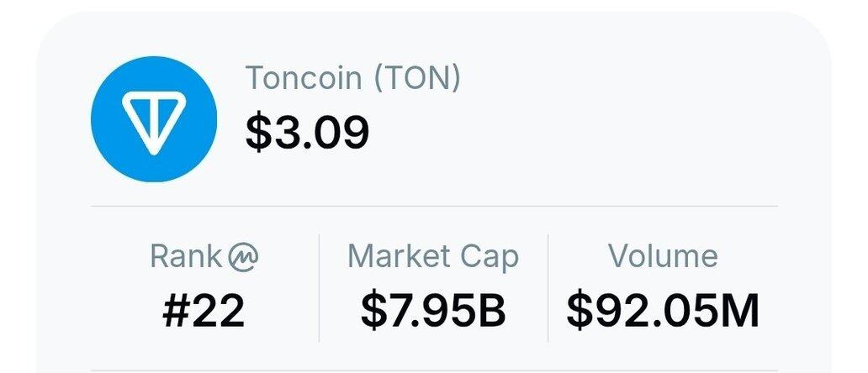Viewport: 868px width, 373px height.
Task: Select the Rank label
Action: (x=186, y=257)
